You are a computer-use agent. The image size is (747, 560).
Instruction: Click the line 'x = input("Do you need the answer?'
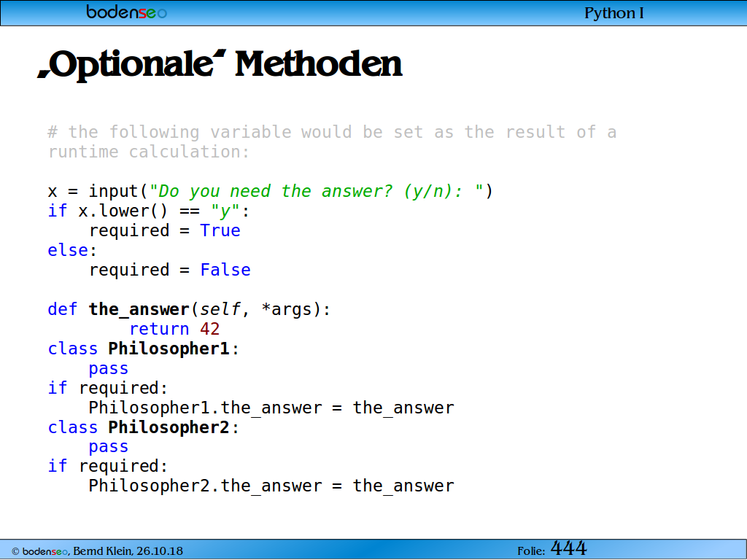pos(270,192)
